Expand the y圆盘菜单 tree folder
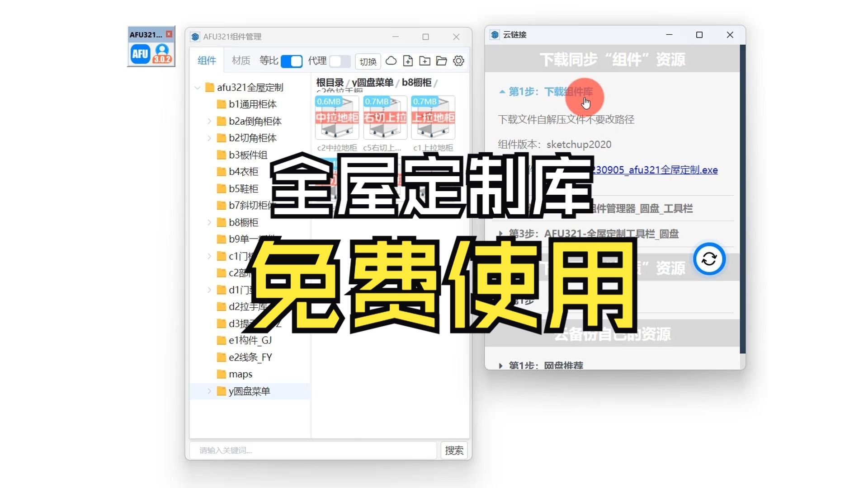 [209, 391]
